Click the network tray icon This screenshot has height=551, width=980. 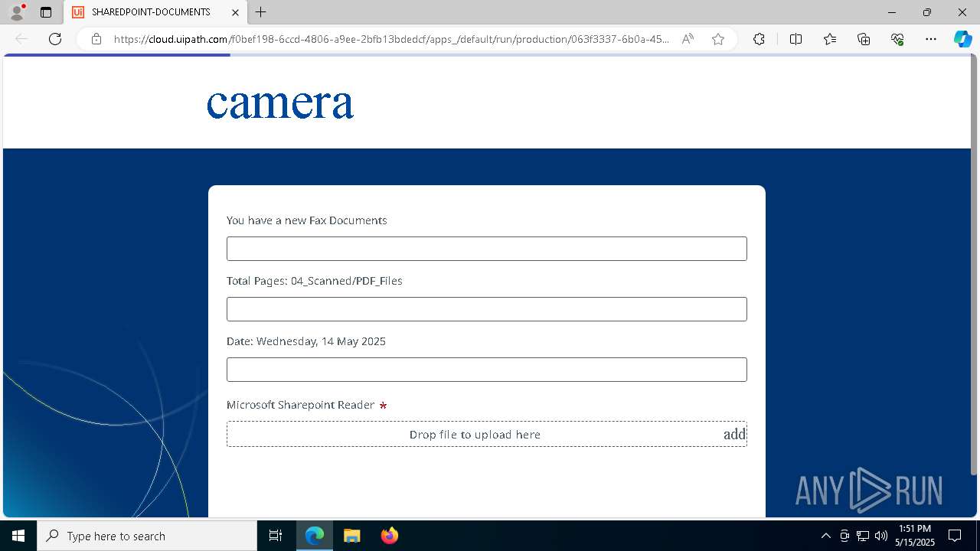coord(863,536)
